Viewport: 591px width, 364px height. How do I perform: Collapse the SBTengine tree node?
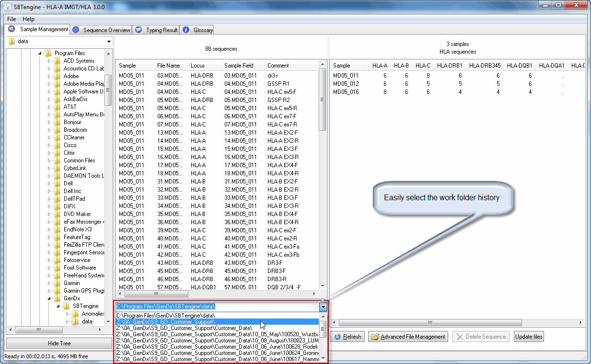[x=58, y=306]
